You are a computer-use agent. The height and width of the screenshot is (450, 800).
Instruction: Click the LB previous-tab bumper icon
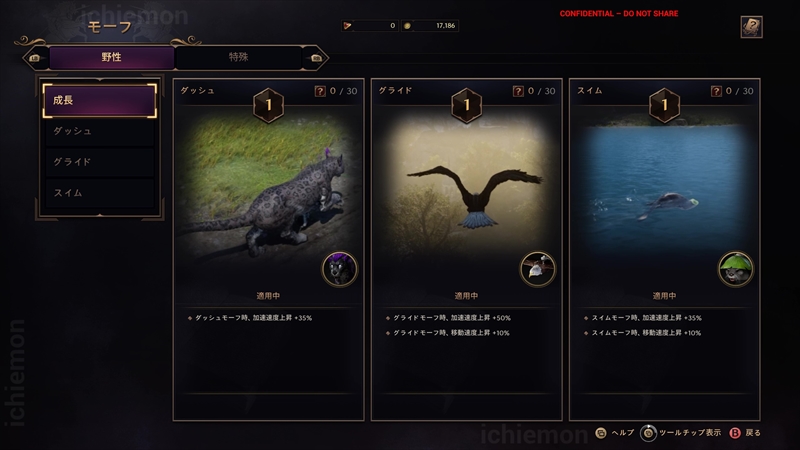tap(35, 58)
